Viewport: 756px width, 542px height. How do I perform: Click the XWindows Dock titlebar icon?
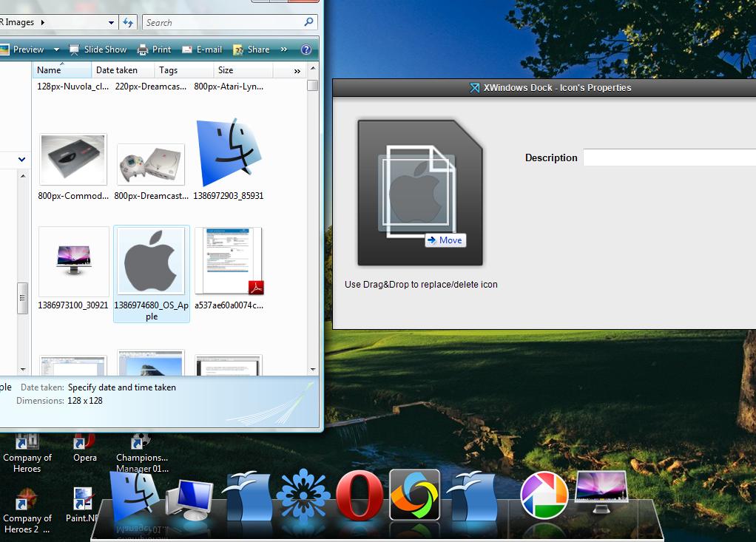tap(474, 87)
